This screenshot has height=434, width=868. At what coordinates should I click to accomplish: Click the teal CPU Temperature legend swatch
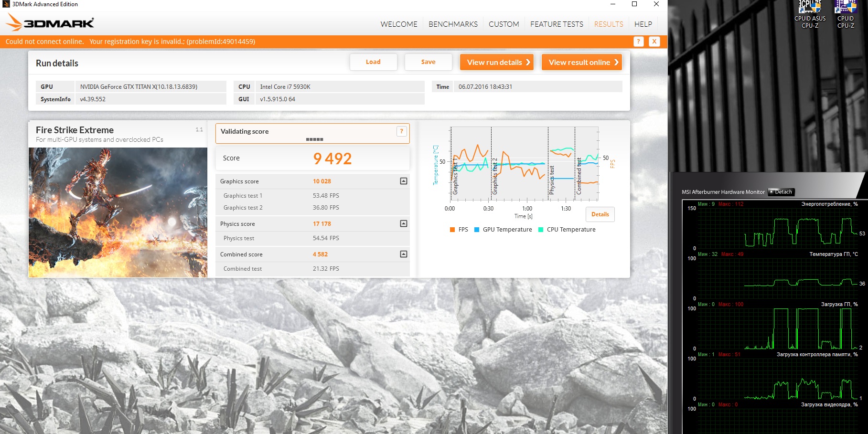tap(541, 230)
